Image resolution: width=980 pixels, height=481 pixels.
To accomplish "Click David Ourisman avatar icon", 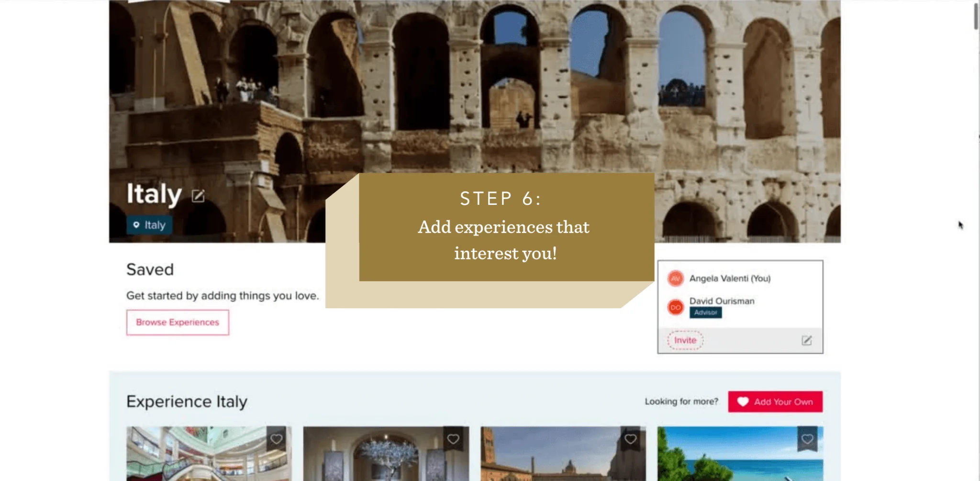I will click(x=676, y=307).
